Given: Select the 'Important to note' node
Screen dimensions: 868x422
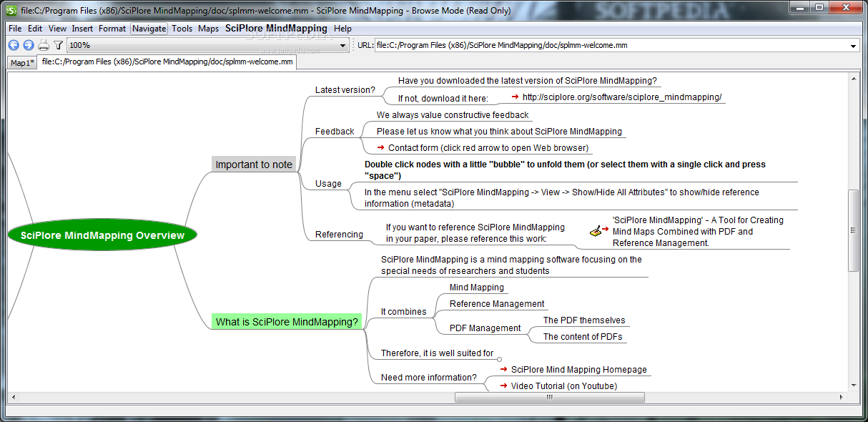Looking at the screenshot, I should [x=254, y=165].
